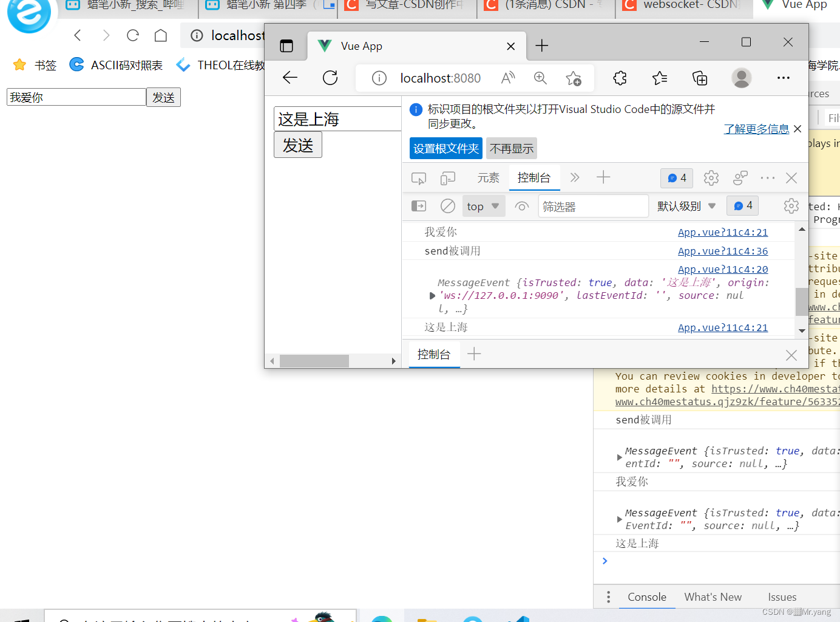Click the 不再显示 button

point(512,149)
